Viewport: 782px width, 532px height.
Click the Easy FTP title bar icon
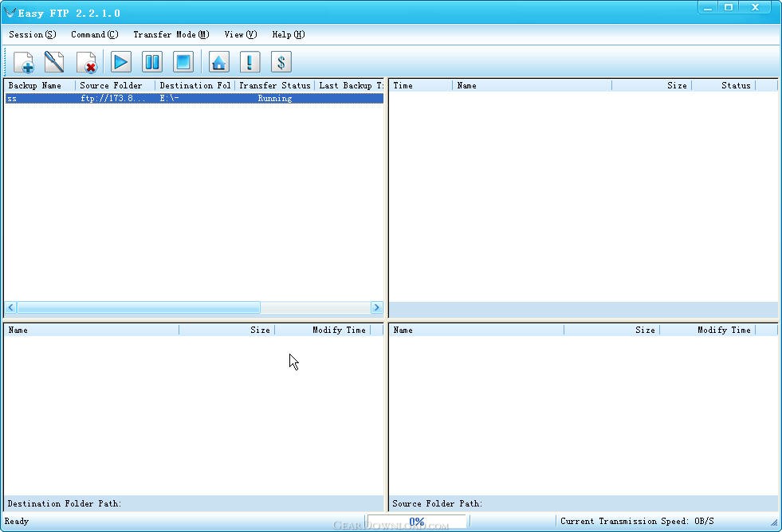tap(10, 13)
